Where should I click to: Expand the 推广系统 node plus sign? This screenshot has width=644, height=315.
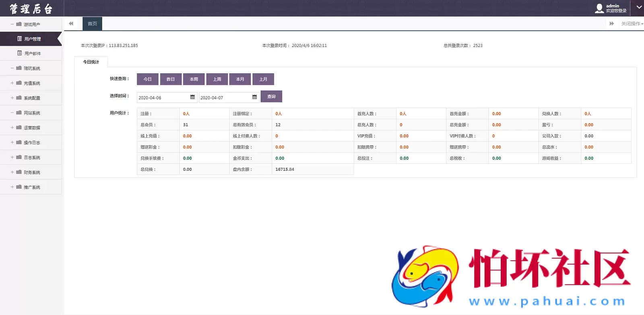click(12, 187)
